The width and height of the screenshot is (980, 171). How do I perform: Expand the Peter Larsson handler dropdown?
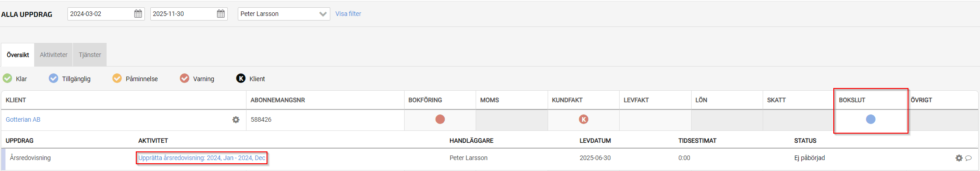pos(284,14)
